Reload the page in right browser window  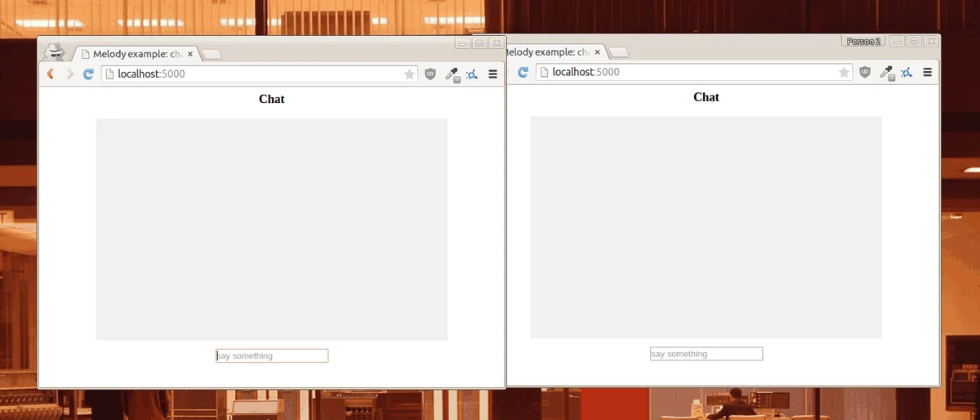coord(523,72)
